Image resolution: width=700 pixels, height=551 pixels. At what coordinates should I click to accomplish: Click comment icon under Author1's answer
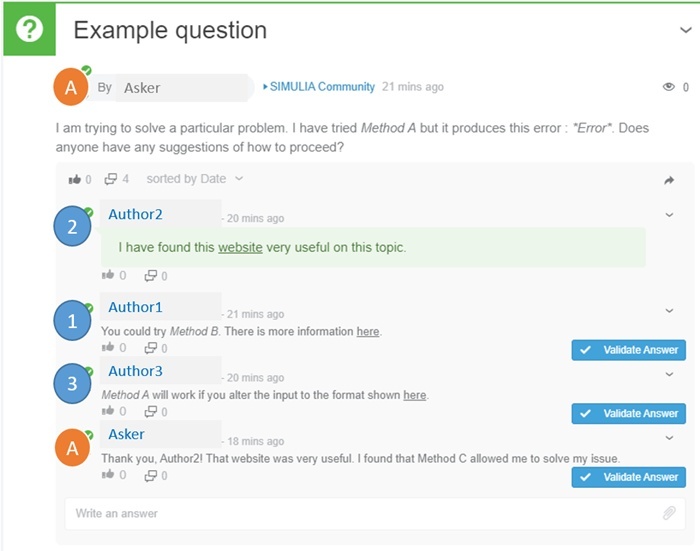coord(150,348)
